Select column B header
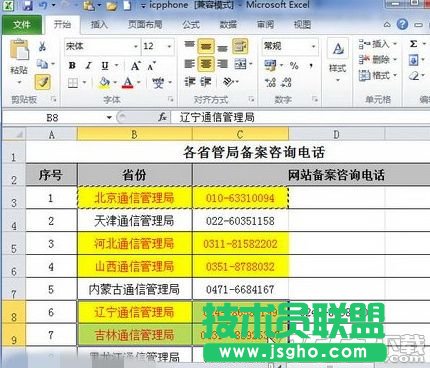Screen dimensions: 430x368 click(x=135, y=134)
